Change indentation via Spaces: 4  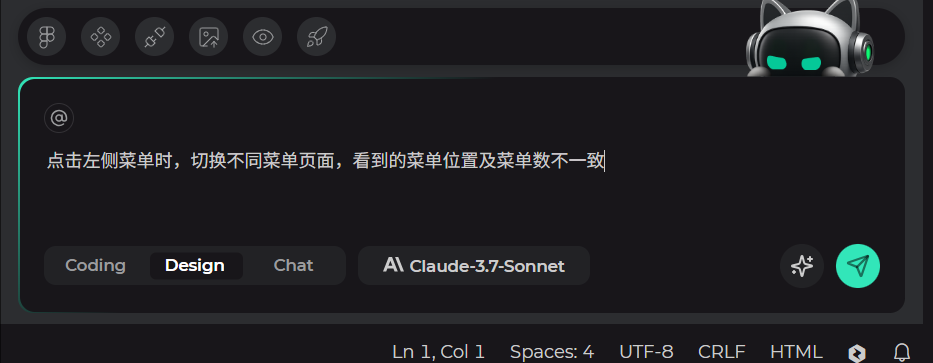(x=552, y=352)
